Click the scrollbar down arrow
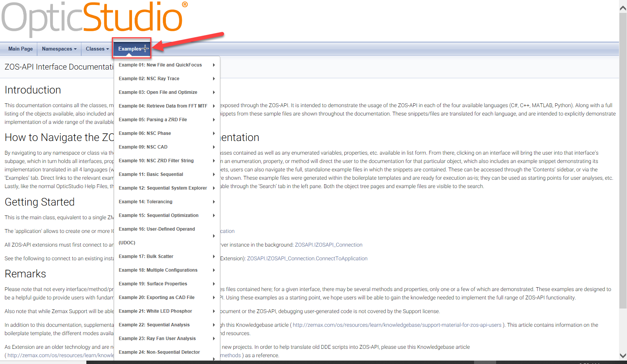The image size is (627, 364). 623,356
